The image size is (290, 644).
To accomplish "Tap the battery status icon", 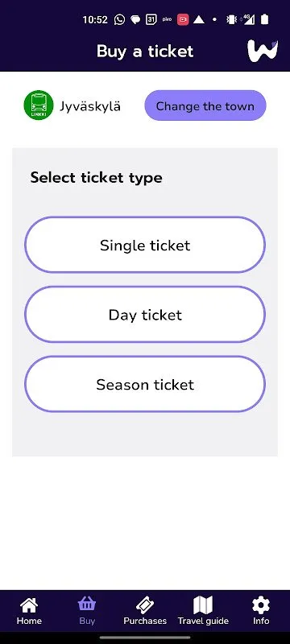I will [x=265, y=19].
